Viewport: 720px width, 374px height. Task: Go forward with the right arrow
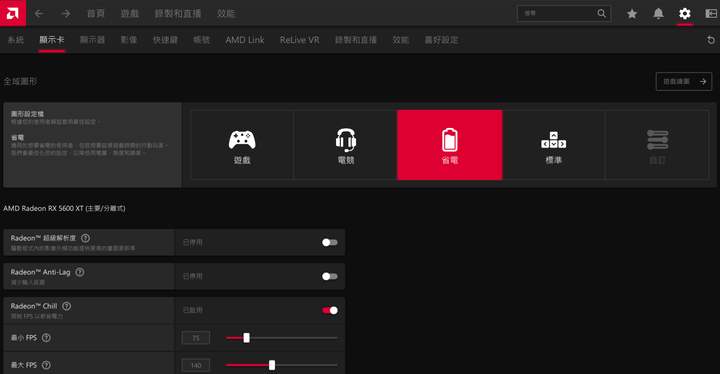66,14
